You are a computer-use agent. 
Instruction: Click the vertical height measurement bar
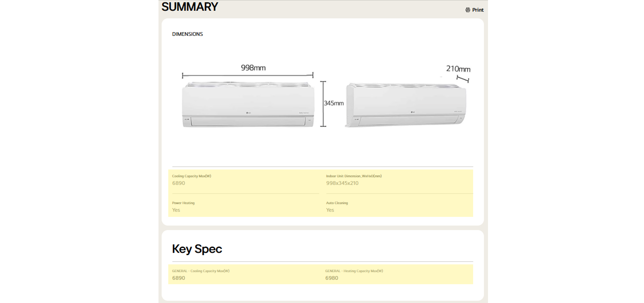tap(323, 104)
